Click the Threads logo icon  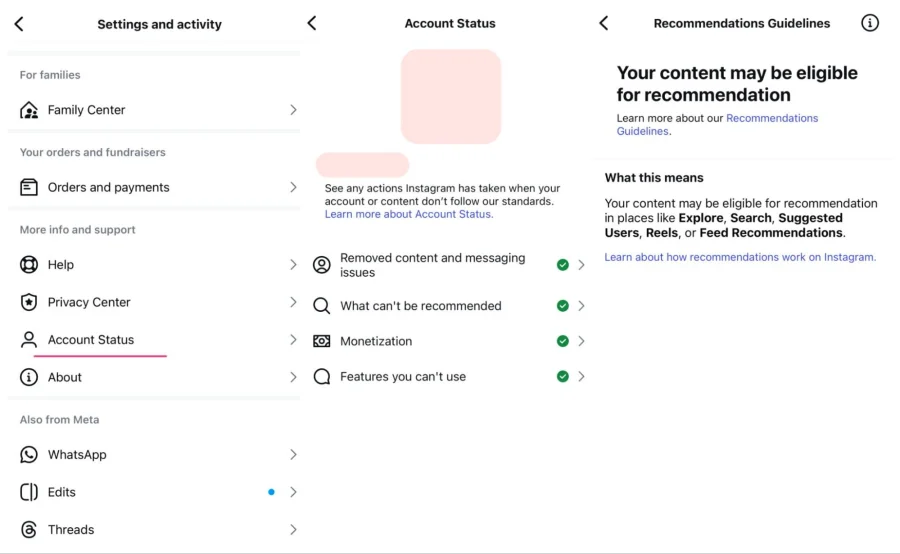29,530
